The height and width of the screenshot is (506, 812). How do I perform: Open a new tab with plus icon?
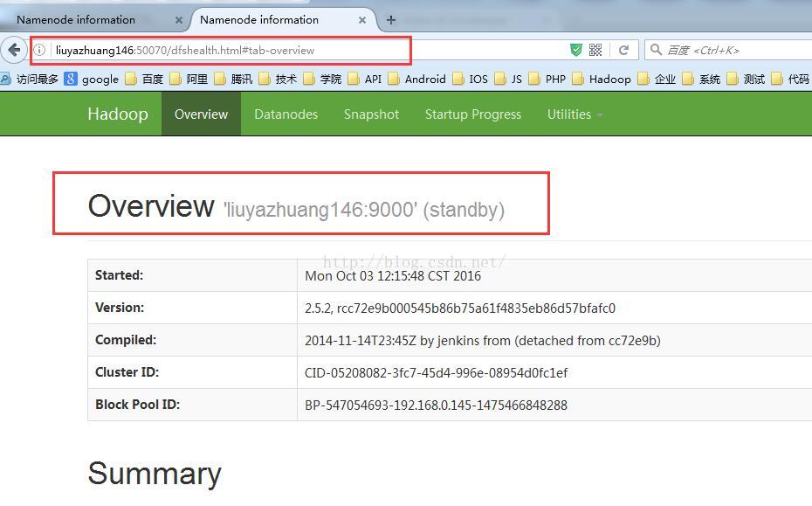pyautogui.click(x=390, y=19)
